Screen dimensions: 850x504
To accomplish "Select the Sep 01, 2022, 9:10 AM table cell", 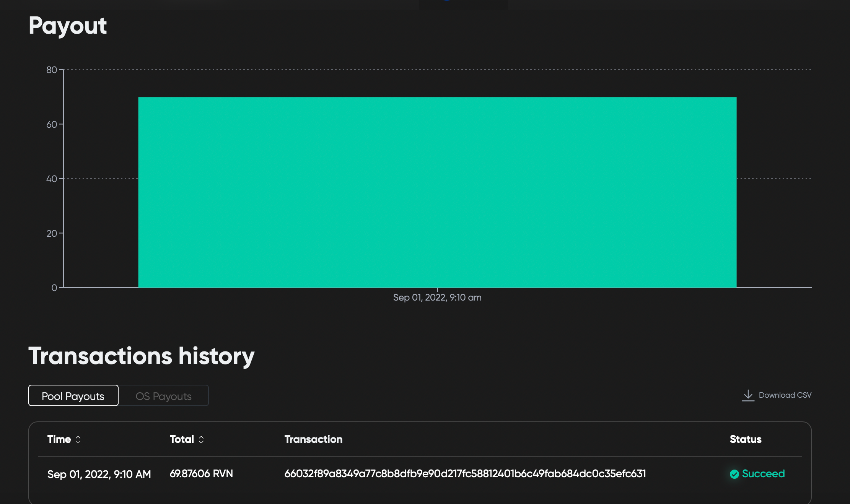I will point(99,474).
